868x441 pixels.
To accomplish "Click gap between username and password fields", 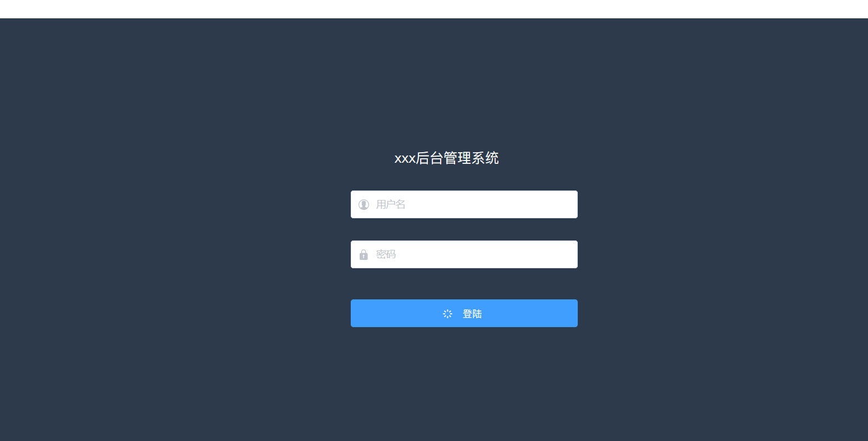I will [x=464, y=229].
